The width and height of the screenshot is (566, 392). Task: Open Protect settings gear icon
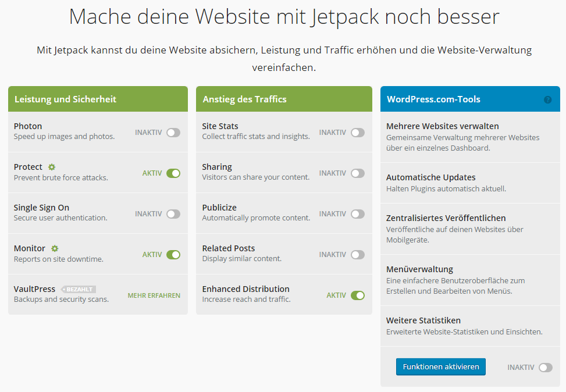coord(52,167)
